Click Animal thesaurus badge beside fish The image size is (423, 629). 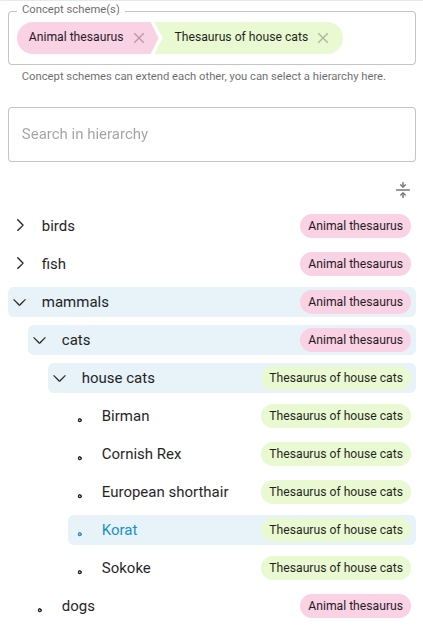click(355, 264)
